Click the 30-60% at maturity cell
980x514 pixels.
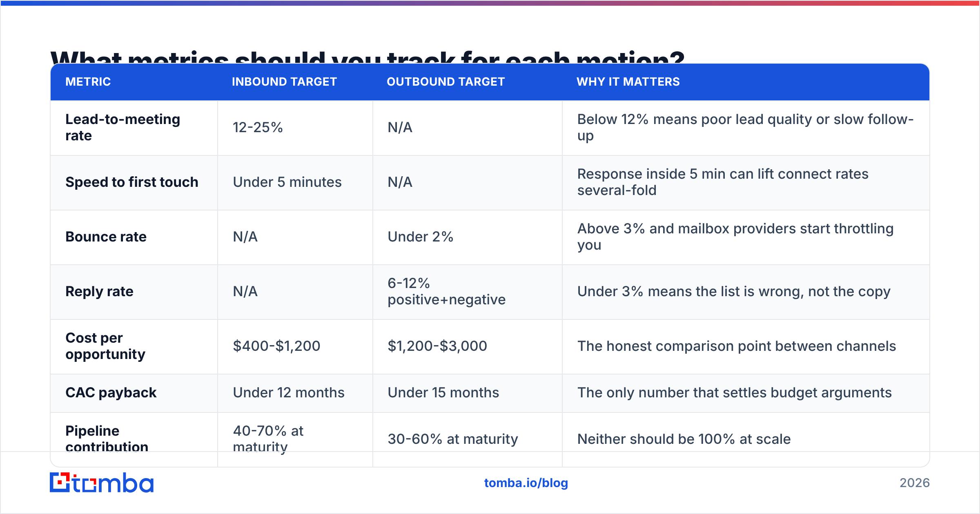(x=453, y=439)
